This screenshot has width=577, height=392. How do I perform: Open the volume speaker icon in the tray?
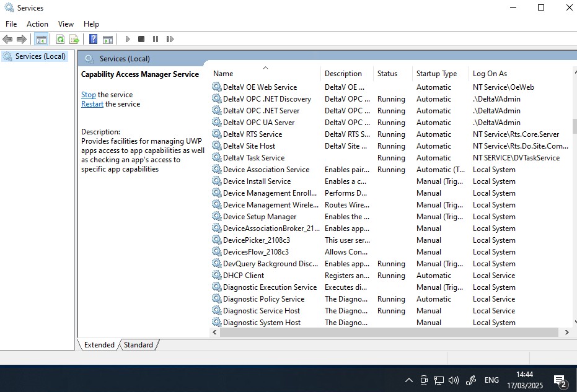(454, 380)
